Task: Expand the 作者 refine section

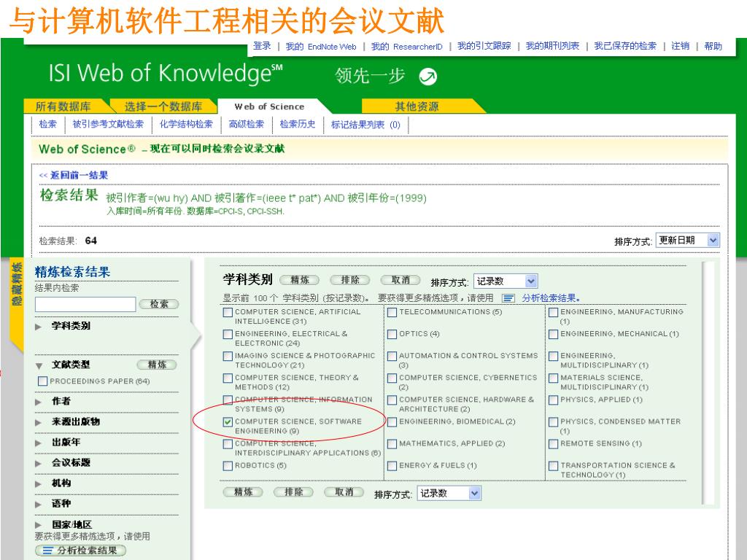Action: (x=38, y=402)
